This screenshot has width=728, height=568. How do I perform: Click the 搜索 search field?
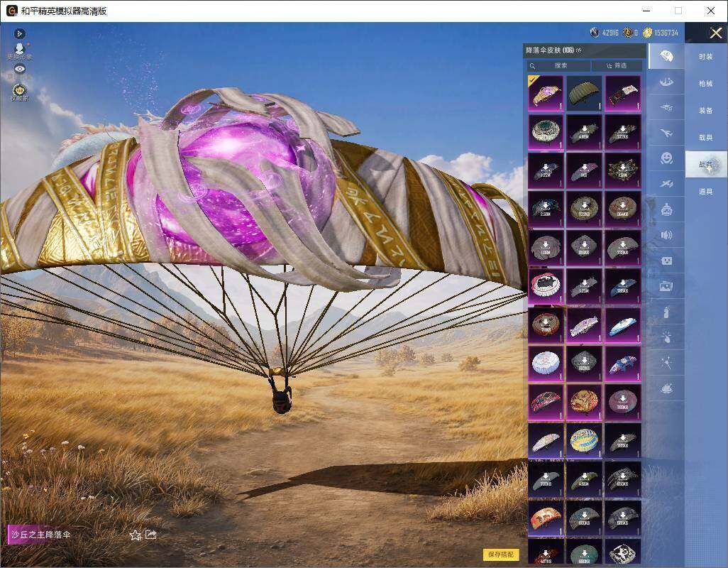point(558,65)
